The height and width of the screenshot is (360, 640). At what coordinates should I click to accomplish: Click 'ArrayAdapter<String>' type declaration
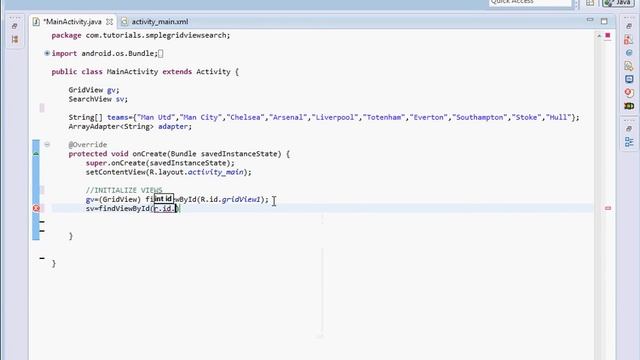111,127
